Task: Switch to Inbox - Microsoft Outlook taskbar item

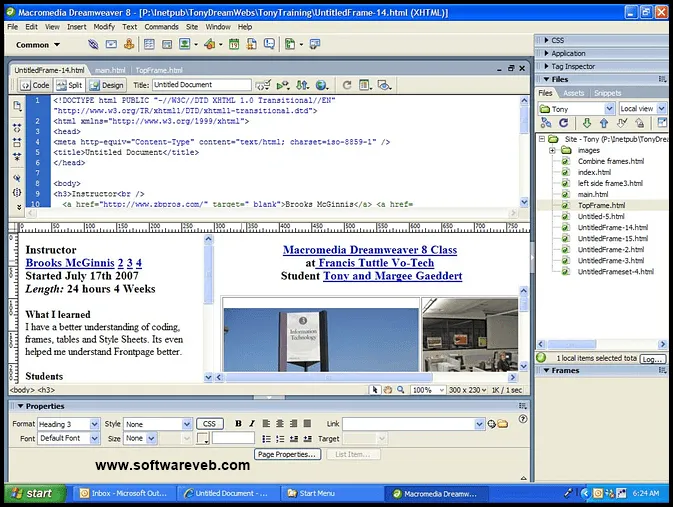Action: [124, 493]
